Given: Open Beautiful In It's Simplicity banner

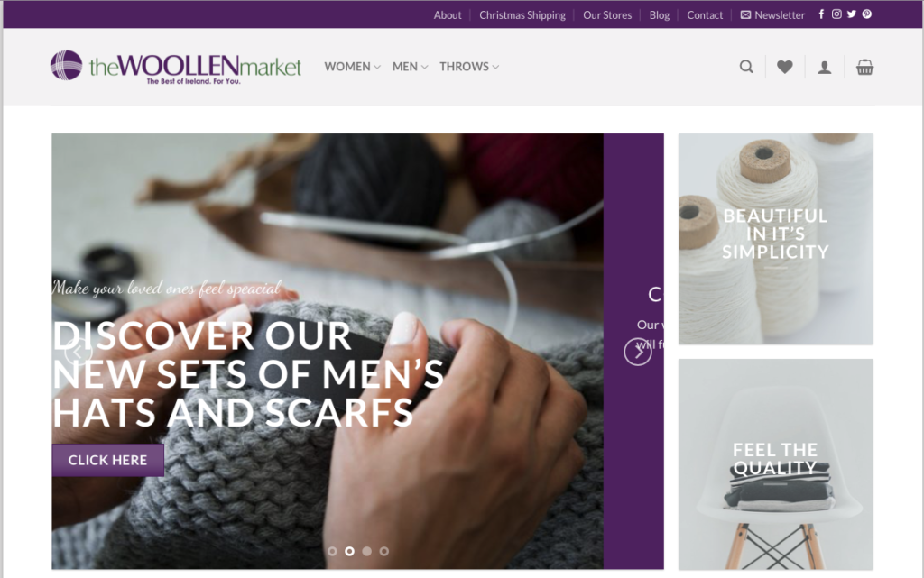Looking at the screenshot, I should 775,239.
